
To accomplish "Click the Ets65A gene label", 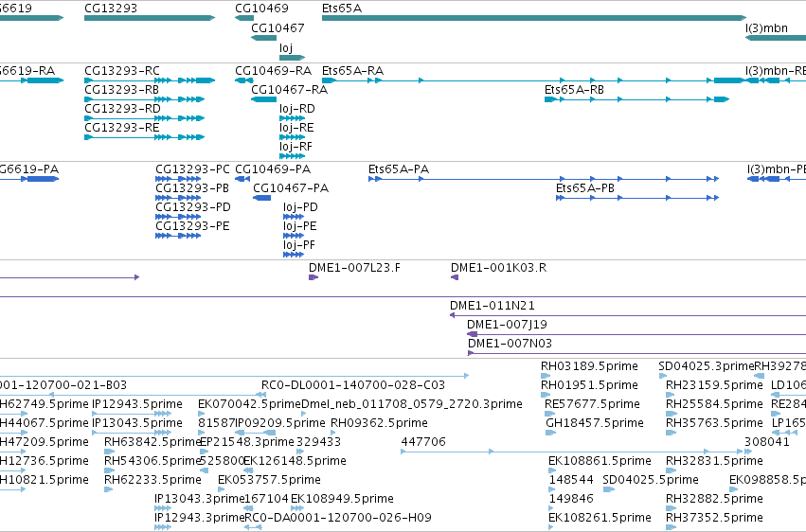I will point(342,9).
